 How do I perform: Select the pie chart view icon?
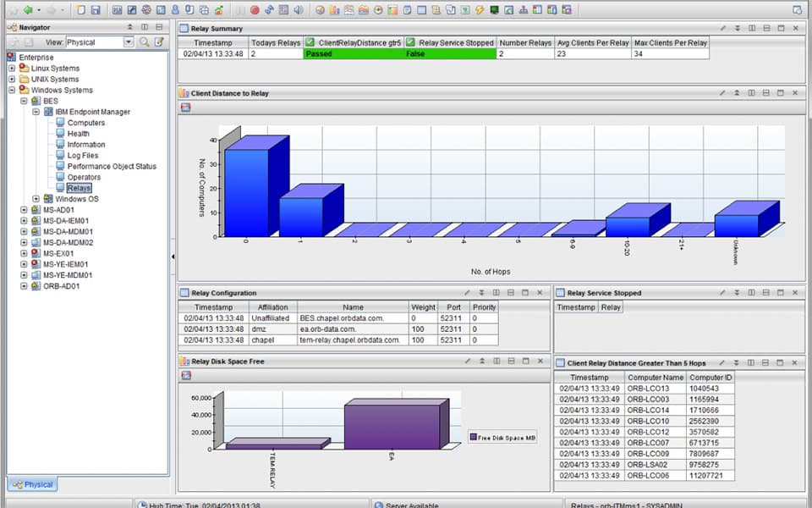(320, 10)
